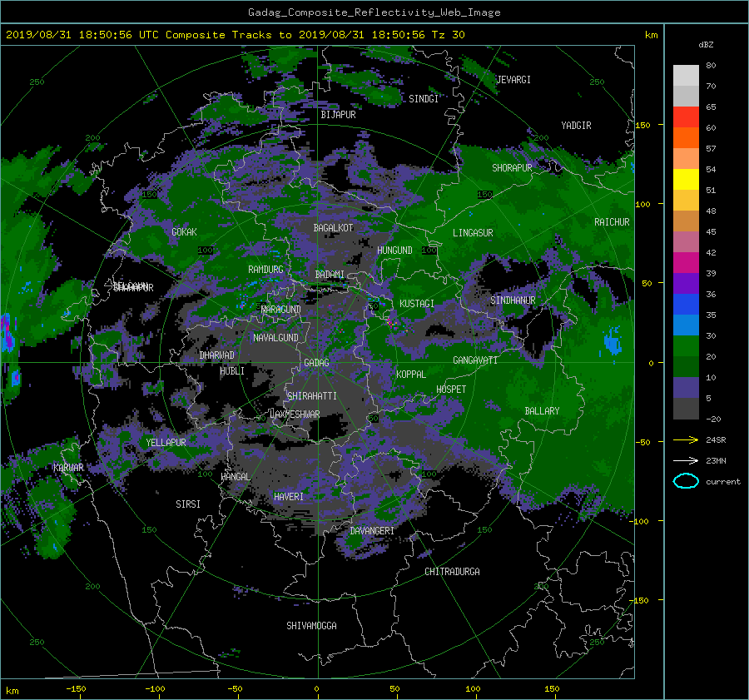Screen dimensions: 749x700
Task: Click the HOSPET city label
Action: point(451,390)
